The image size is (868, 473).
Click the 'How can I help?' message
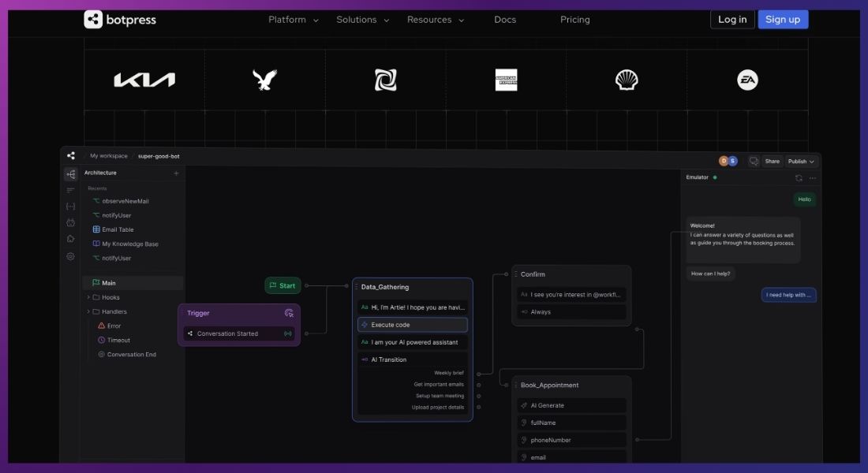pyautogui.click(x=710, y=274)
